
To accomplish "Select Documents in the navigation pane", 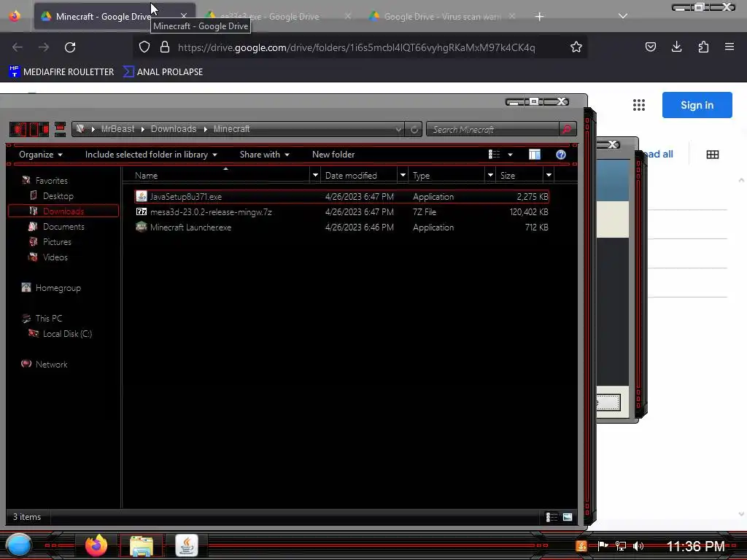I will pos(63,227).
